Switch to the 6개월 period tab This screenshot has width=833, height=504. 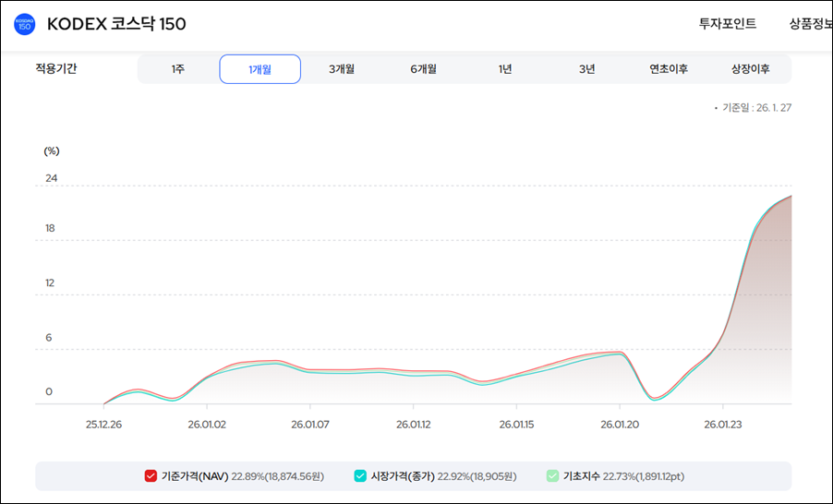[x=423, y=69]
